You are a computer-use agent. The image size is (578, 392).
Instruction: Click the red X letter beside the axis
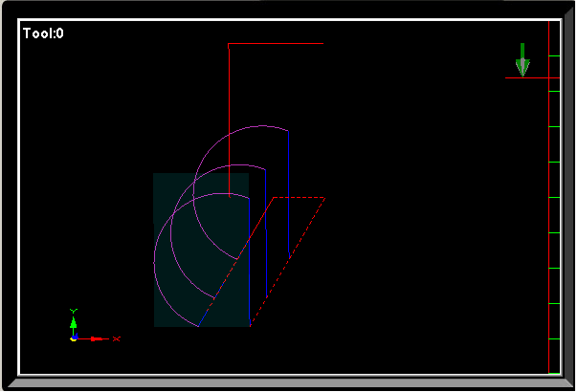[x=116, y=339]
